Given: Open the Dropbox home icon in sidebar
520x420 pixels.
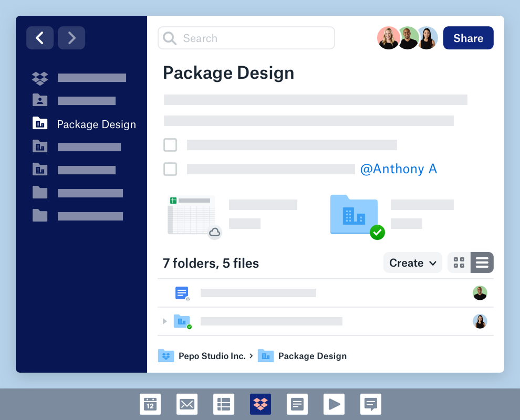Looking at the screenshot, I should [39, 77].
